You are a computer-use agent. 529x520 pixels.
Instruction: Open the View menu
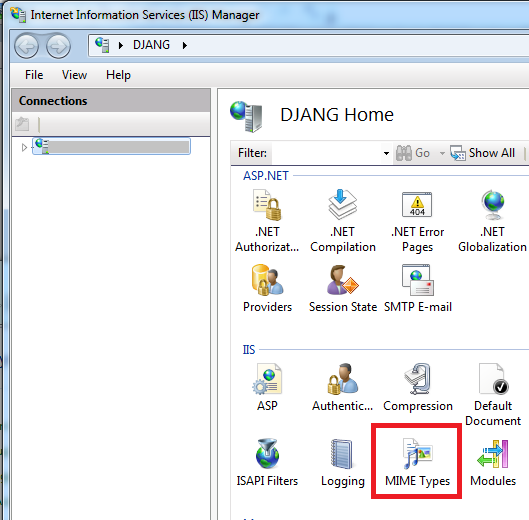click(x=75, y=75)
